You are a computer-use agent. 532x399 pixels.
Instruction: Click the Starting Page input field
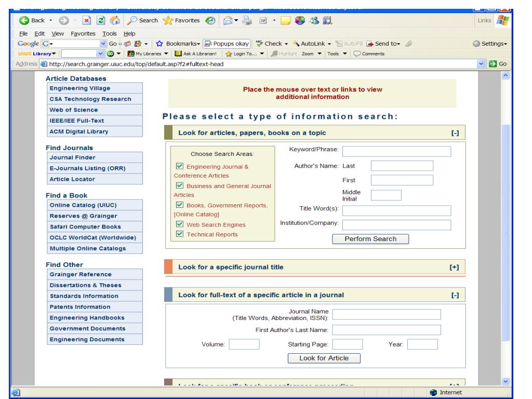348,344
